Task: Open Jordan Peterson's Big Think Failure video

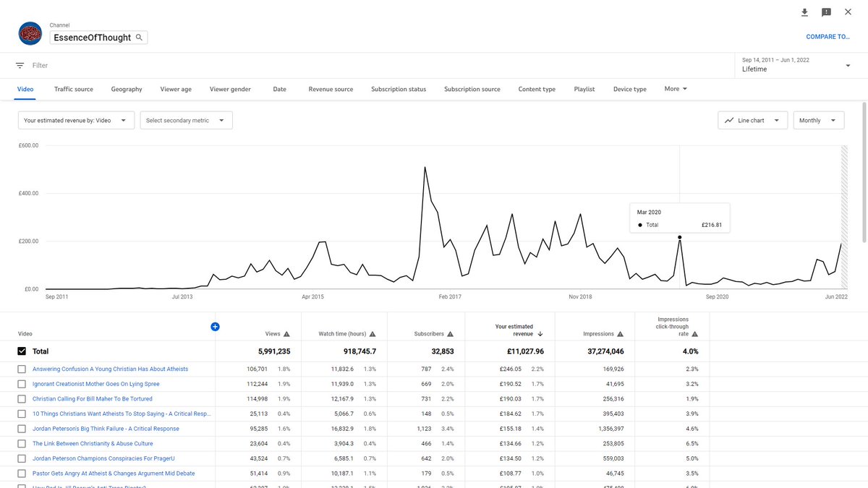Action: 106,429
